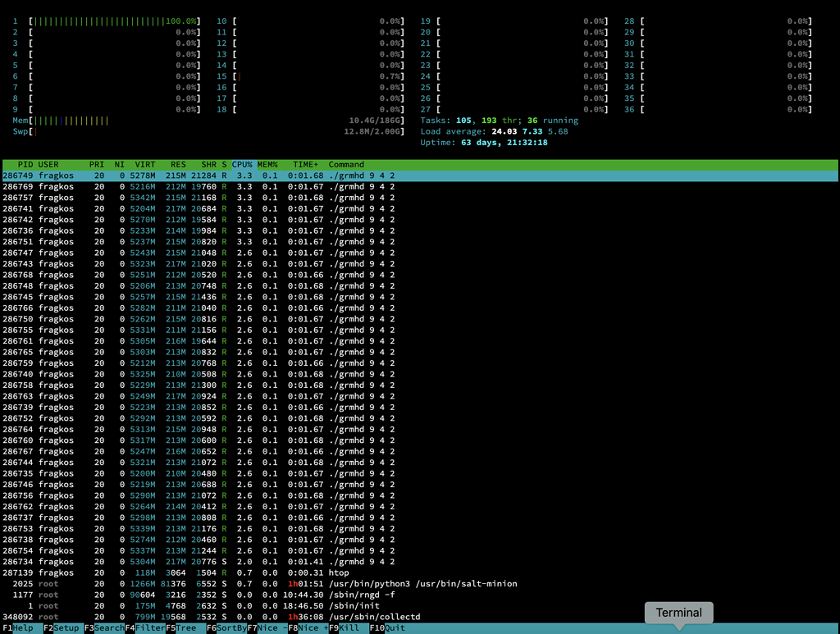840x634 pixels.
Task: Open the F6 SortBy menu
Action: pyautogui.click(x=226, y=628)
